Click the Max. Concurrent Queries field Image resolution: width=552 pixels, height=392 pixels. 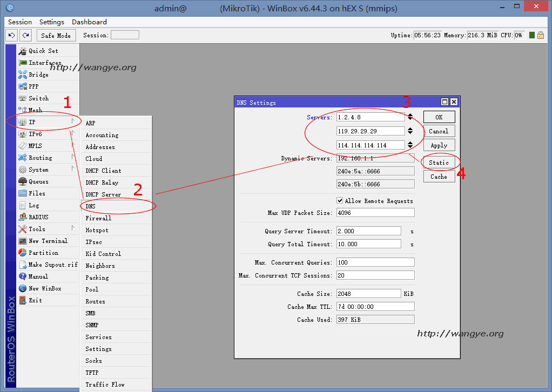[x=375, y=262]
